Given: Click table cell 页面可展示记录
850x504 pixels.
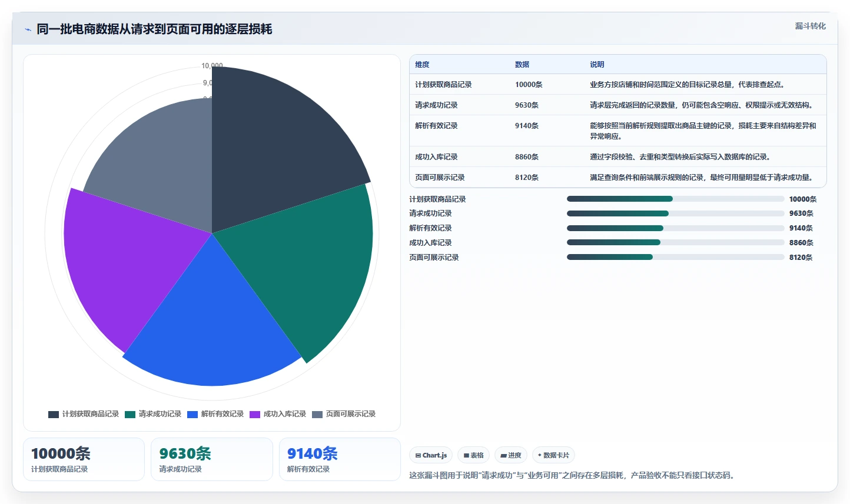Looking at the screenshot, I should coord(440,178).
